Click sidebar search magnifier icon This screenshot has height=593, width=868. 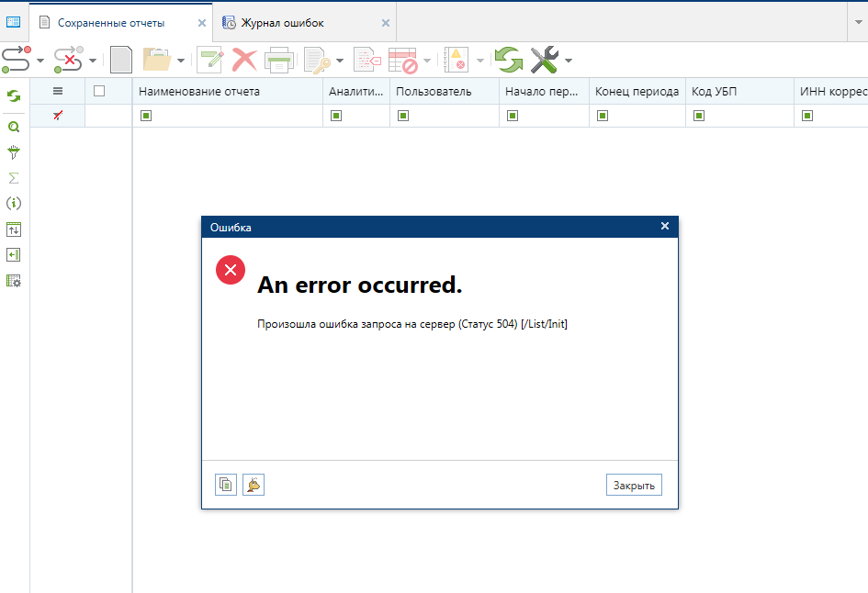pyautogui.click(x=14, y=127)
